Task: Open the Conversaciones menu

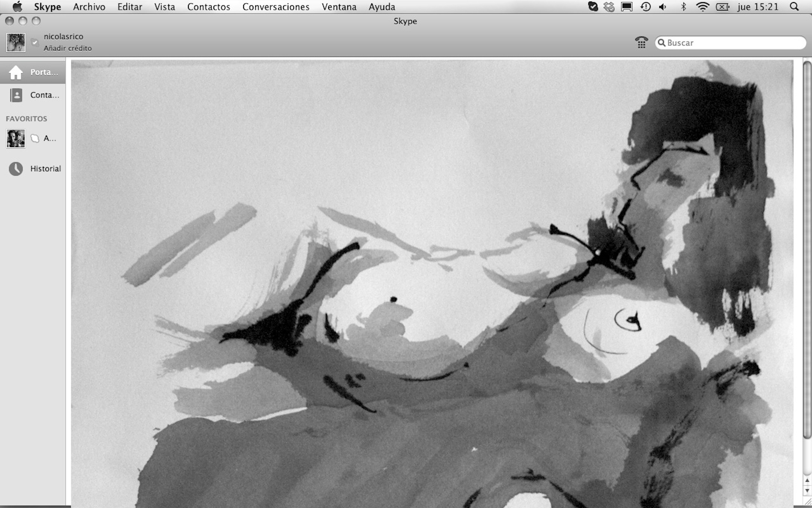Action: point(276,7)
